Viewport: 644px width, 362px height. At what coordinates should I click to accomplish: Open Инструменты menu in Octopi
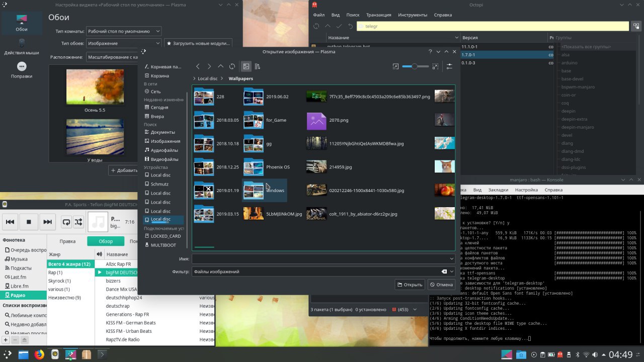[413, 15]
